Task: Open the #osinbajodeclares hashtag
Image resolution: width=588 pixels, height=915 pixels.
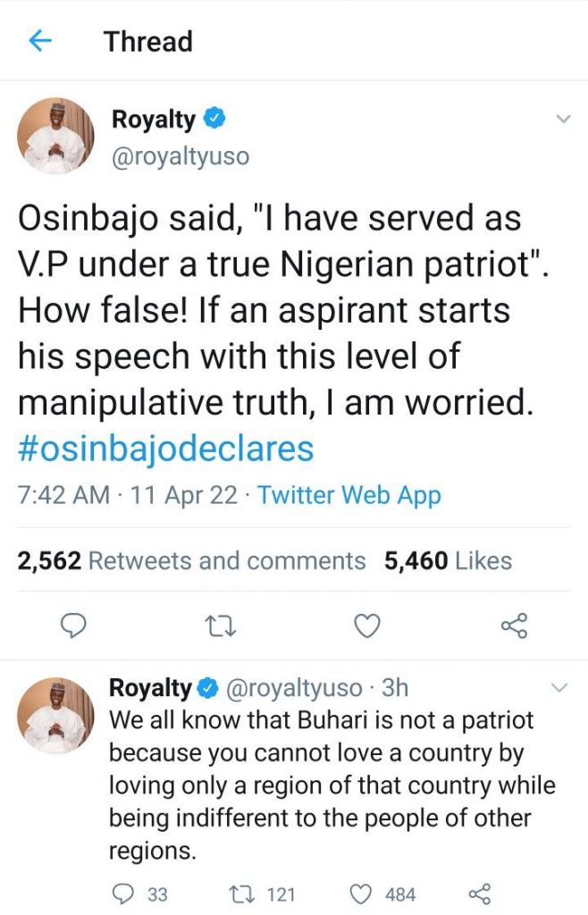Action: tap(165, 448)
